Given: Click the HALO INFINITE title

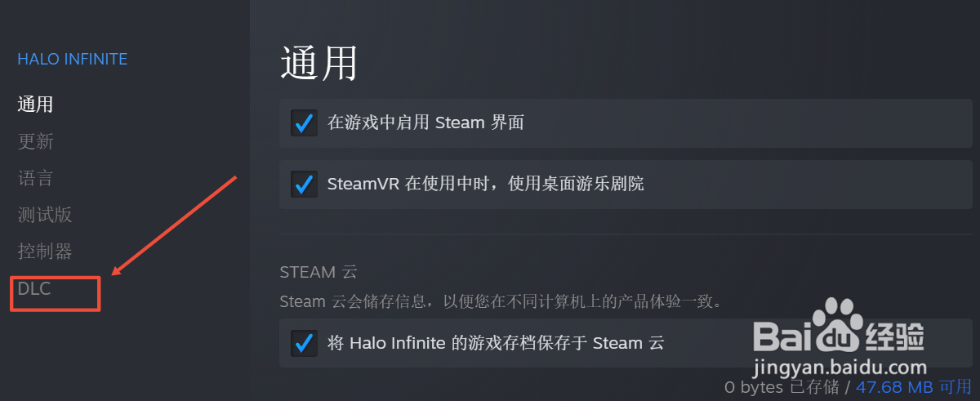Looking at the screenshot, I should pos(72,59).
